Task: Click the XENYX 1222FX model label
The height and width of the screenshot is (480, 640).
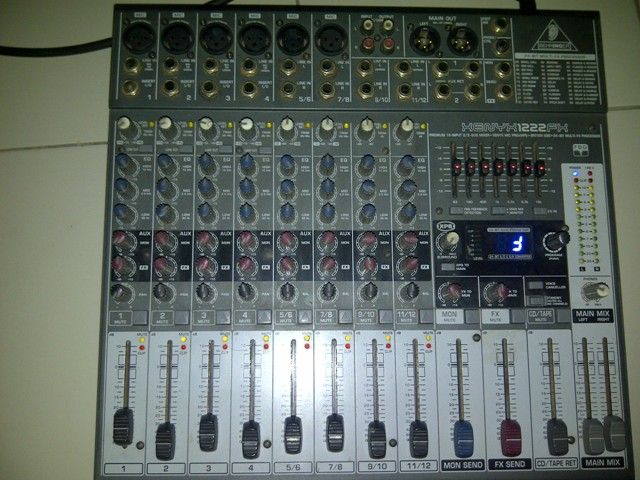Action: coord(514,127)
